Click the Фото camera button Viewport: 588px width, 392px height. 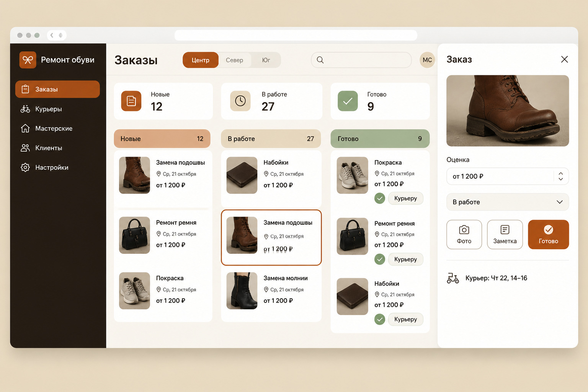[x=464, y=235]
